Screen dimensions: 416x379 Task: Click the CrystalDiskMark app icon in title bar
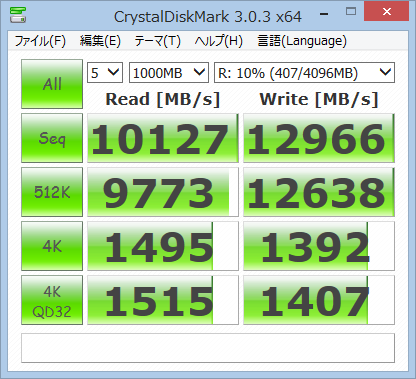click(x=17, y=15)
